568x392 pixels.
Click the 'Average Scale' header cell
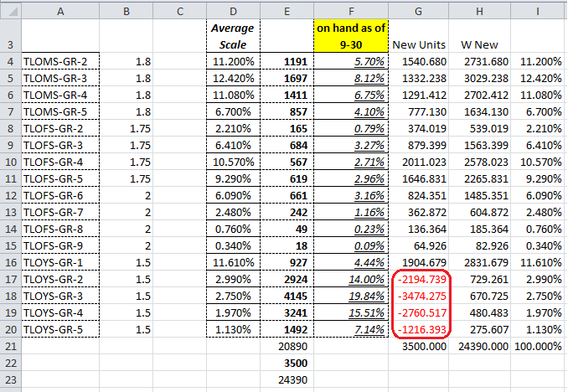(x=233, y=36)
